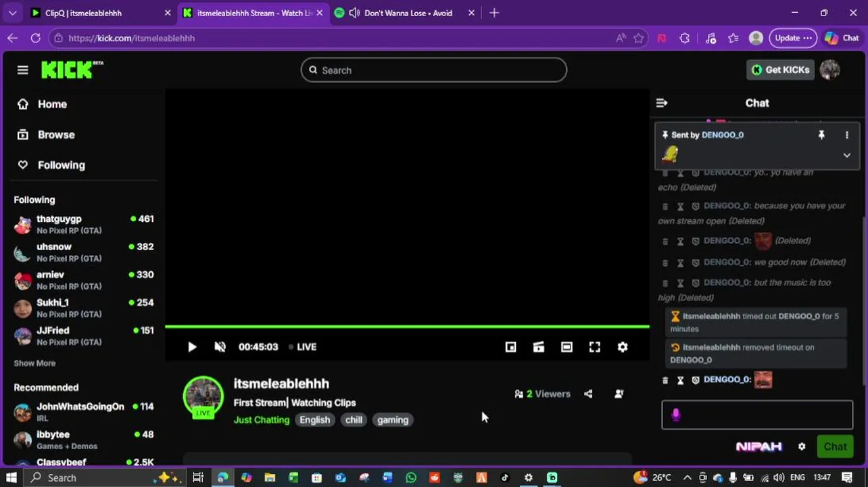Screen dimensions: 868x487
Task: Open a new browser tab
Action: tap(494, 13)
